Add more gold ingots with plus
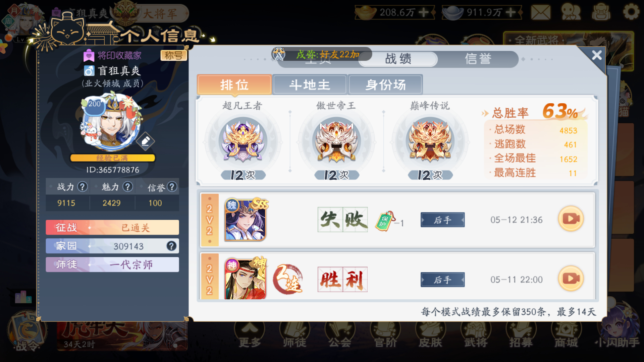Image resolution: width=644 pixels, height=362 pixels. click(x=423, y=12)
